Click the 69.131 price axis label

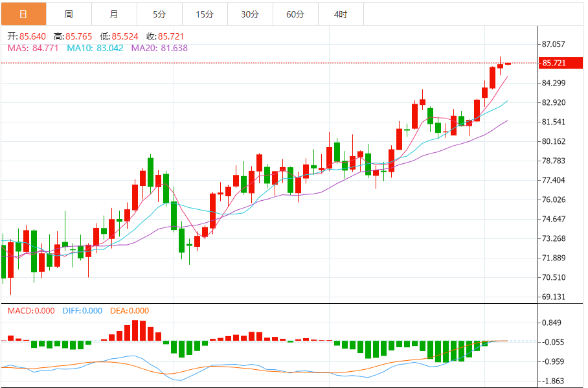pyautogui.click(x=554, y=297)
